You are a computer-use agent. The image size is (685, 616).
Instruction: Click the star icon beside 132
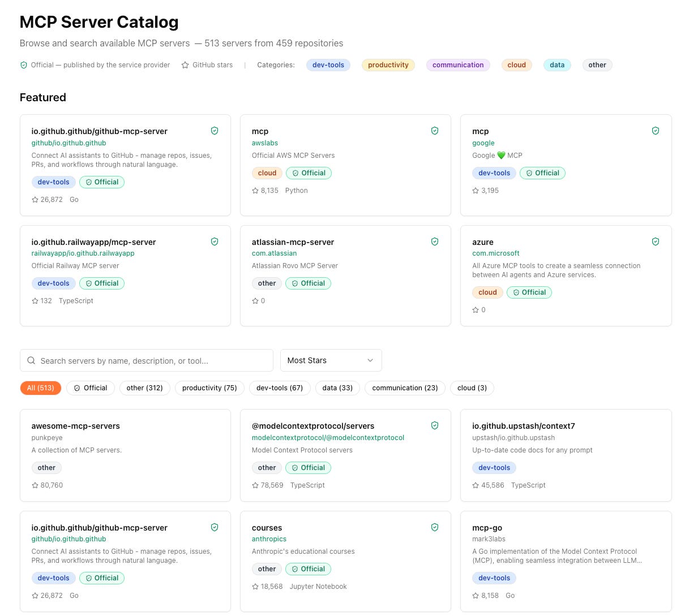35,301
